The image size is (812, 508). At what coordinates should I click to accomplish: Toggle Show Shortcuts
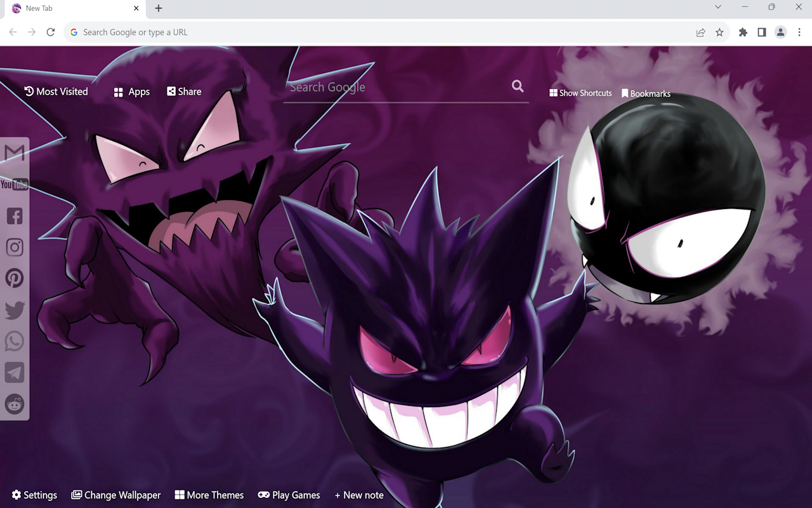(x=580, y=93)
